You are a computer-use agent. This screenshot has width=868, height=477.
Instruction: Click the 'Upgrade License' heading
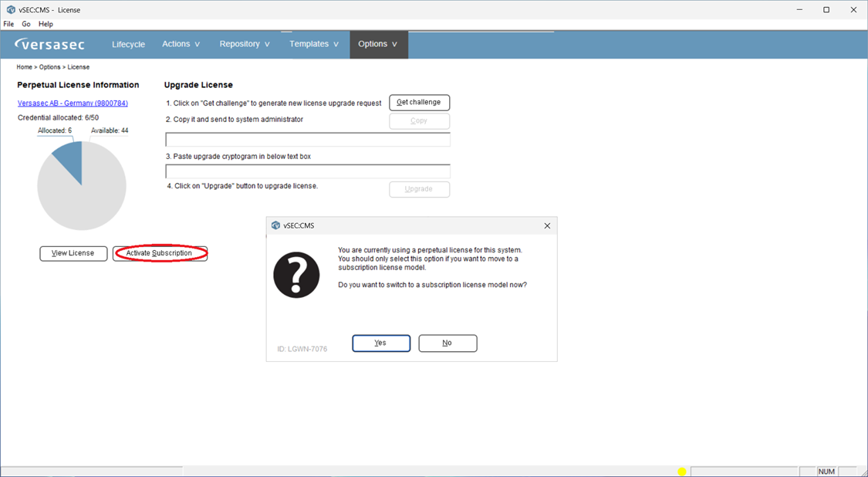(x=198, y=85)
